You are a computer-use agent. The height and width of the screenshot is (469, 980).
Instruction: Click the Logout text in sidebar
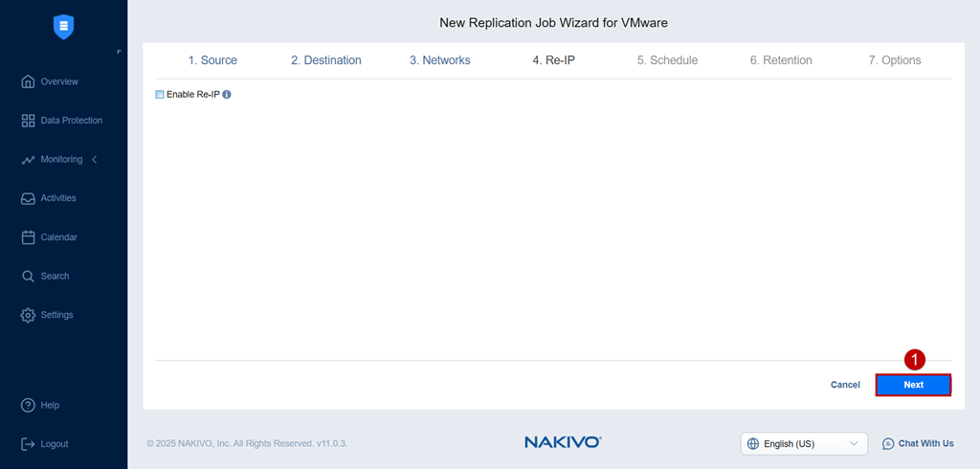[x=55, y=444]
